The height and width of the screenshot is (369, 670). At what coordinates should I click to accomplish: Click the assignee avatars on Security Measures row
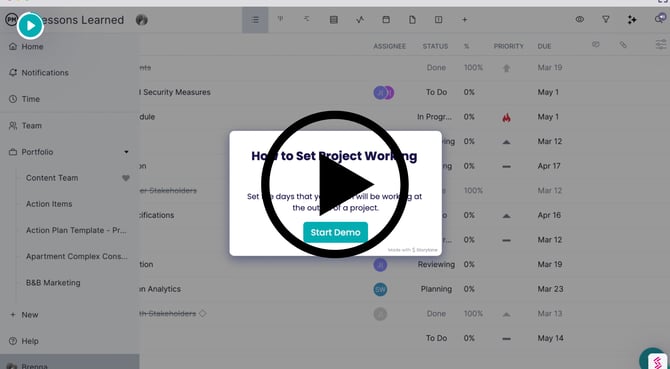(383, 93)
